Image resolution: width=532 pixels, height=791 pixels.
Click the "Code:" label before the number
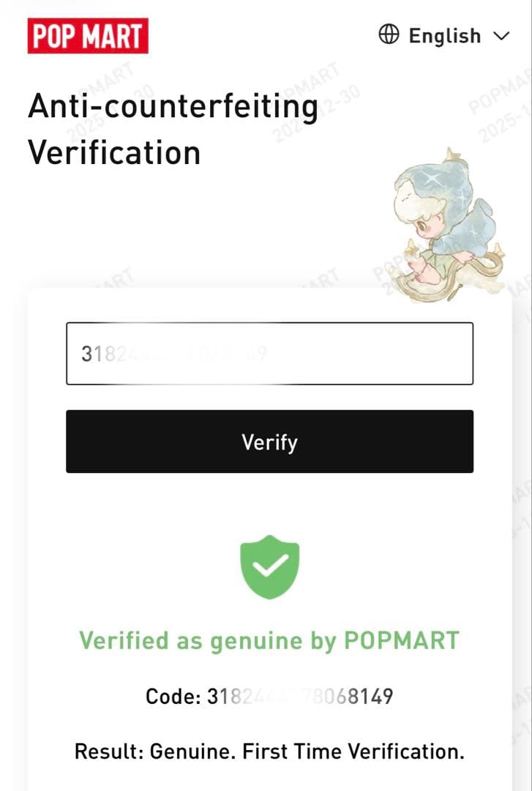173,696
